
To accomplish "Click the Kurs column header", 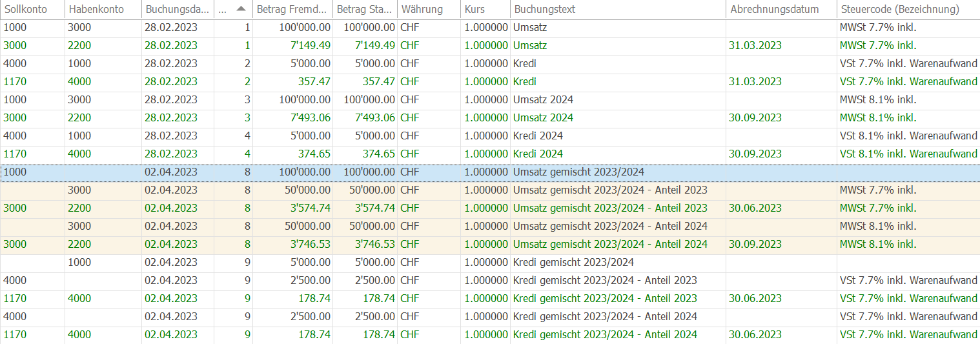I will pos(485,9).
